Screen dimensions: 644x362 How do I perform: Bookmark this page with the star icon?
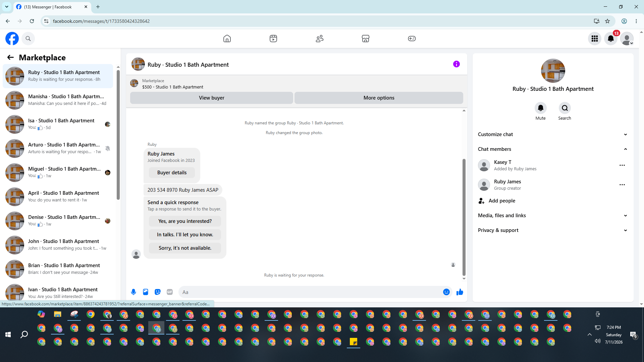(607, 21)
